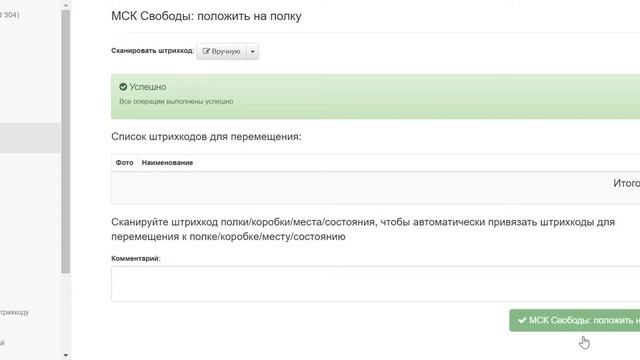
Task: Click the 'Вручную' manual barcode entry button
Action: click(x=221, y=51)
